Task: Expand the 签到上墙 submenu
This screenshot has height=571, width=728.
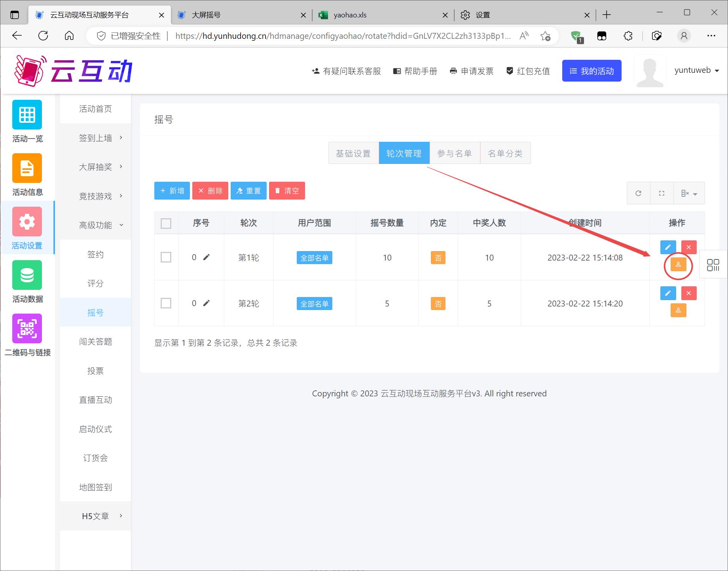Action: [95, 138]
